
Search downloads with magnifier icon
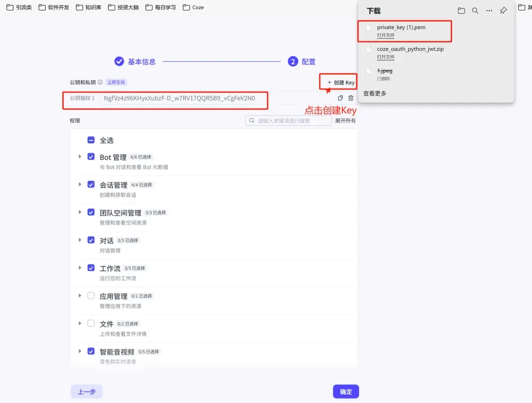point(475,11)
